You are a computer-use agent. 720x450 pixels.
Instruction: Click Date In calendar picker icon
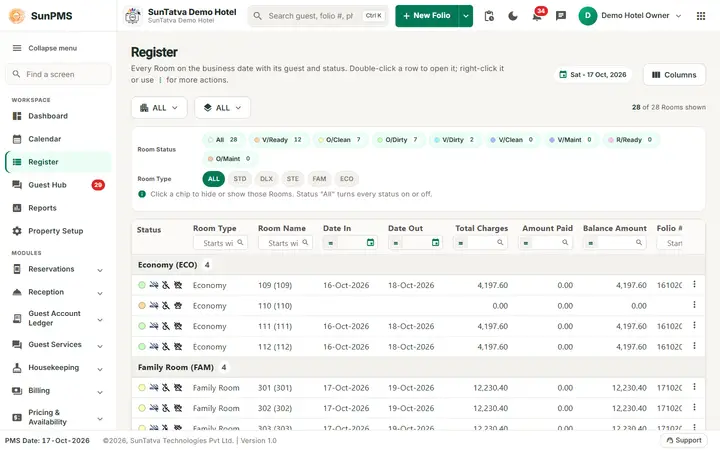pos(370,242)
